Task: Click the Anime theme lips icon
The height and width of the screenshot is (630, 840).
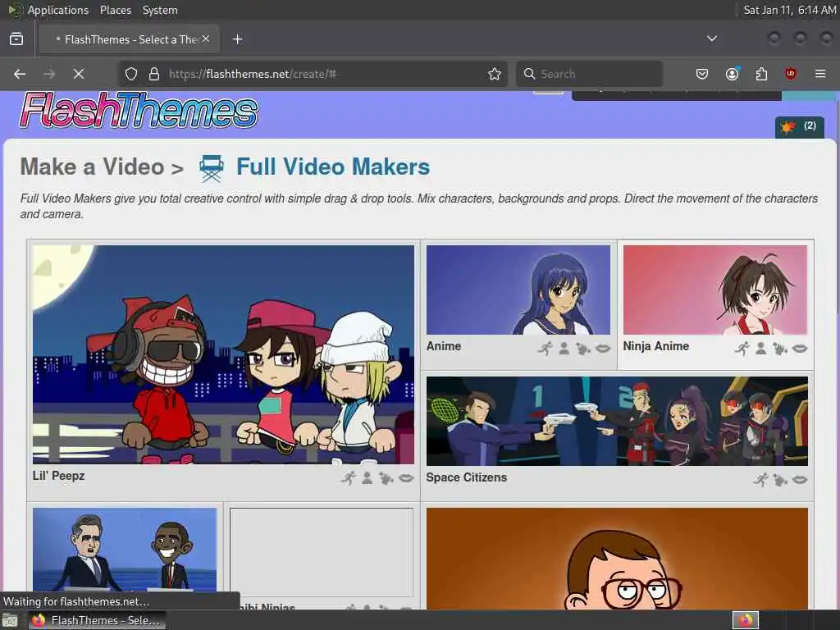Action: (x=603, y=349)
